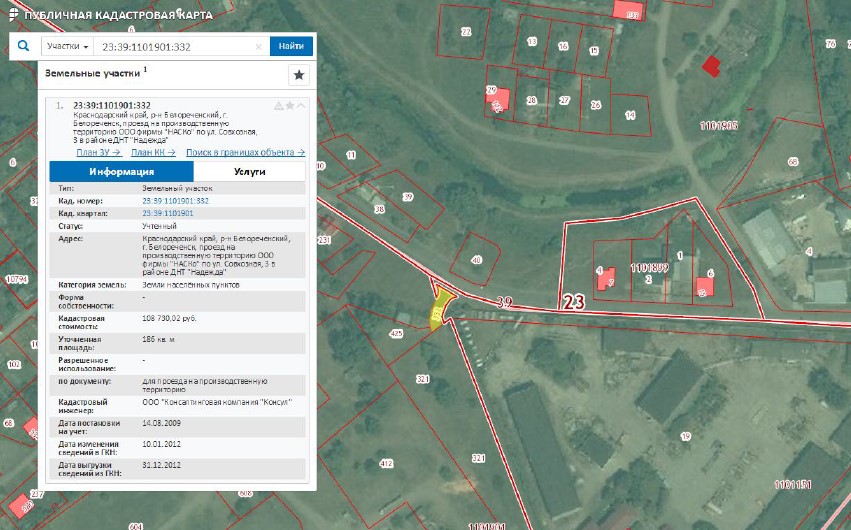Clear the search field with X

(259, 47)
